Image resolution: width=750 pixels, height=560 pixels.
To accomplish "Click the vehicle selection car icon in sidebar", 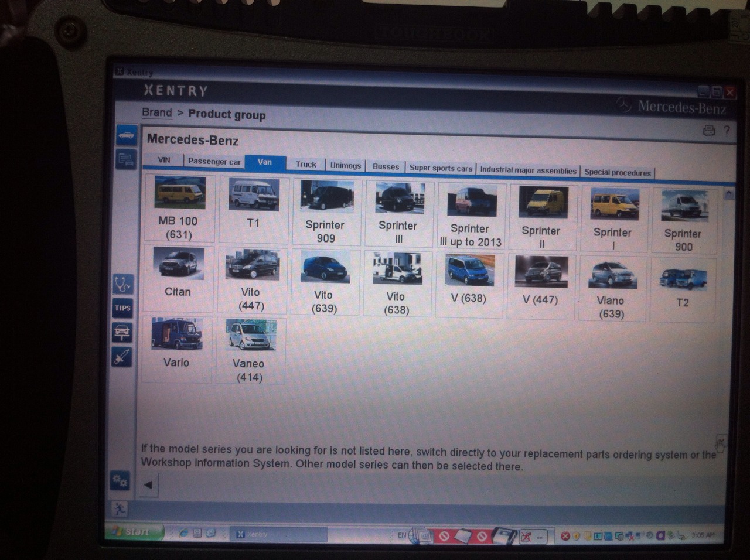I will point(127,136).
